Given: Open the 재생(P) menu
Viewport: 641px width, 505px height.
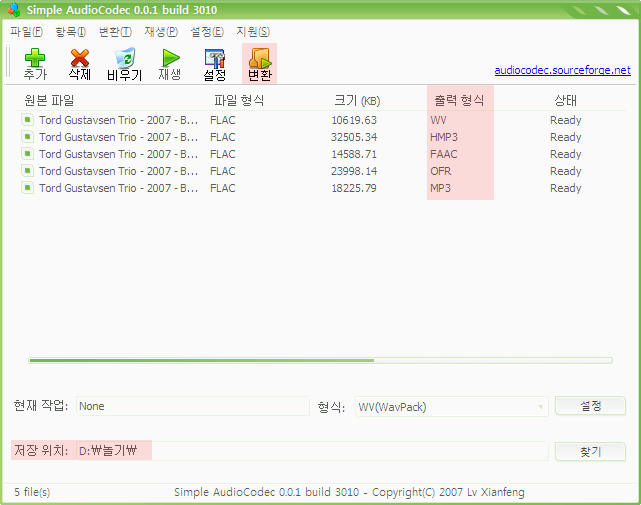Looking at the screenshot, I should pyautogui.click(x=161, y=31).
